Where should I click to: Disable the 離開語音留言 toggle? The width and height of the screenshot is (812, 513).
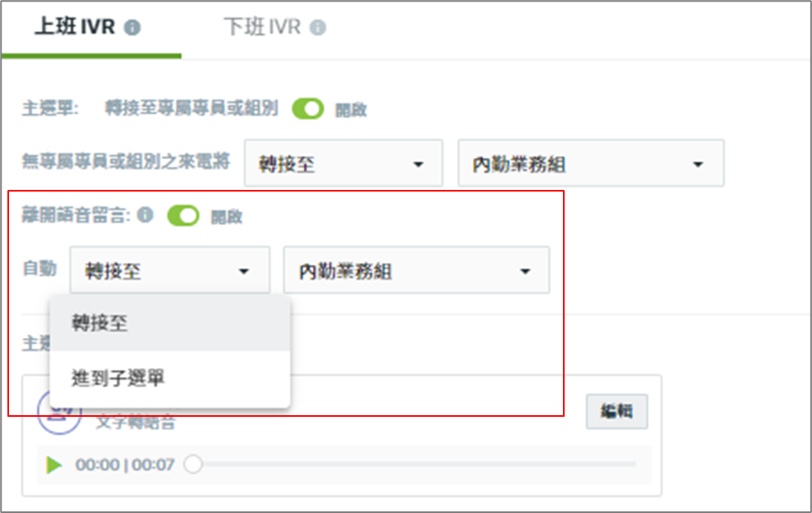pos(183,215)
